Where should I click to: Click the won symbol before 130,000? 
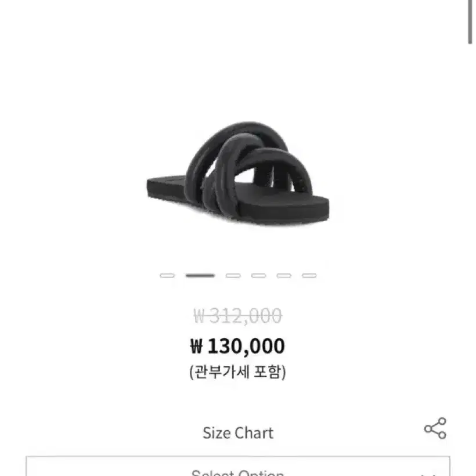pyautogui.click(x=196, y=346)
